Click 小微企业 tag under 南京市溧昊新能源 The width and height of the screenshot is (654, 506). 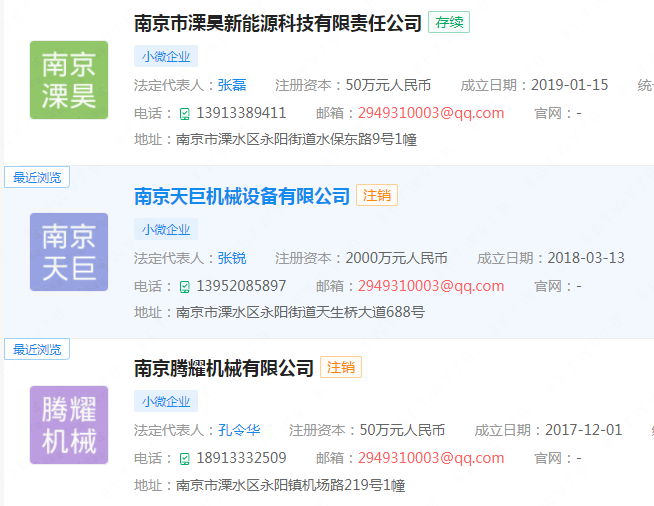[166, 56]
